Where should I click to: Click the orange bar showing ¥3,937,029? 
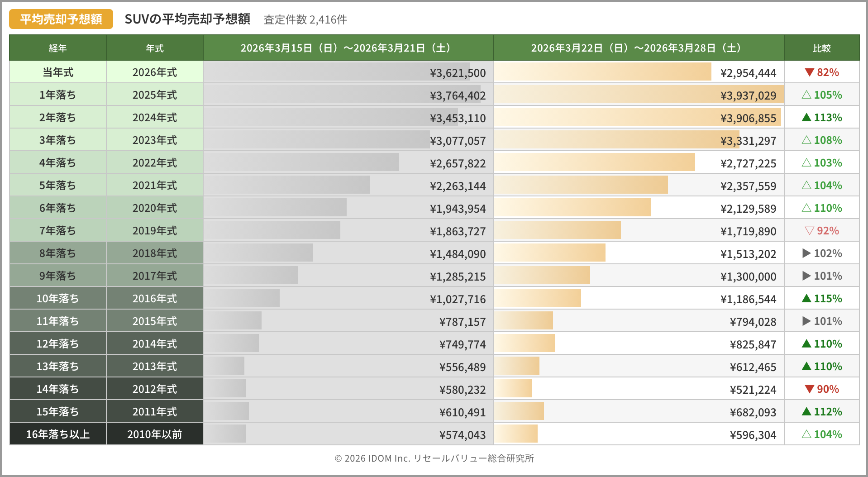pyautogui.click(x=606, y=95)
